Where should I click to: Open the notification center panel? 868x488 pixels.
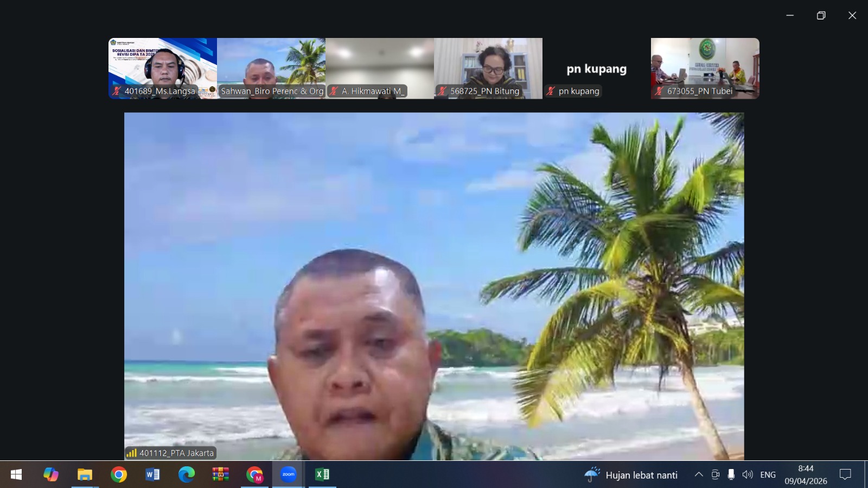[x=845, y=474]
